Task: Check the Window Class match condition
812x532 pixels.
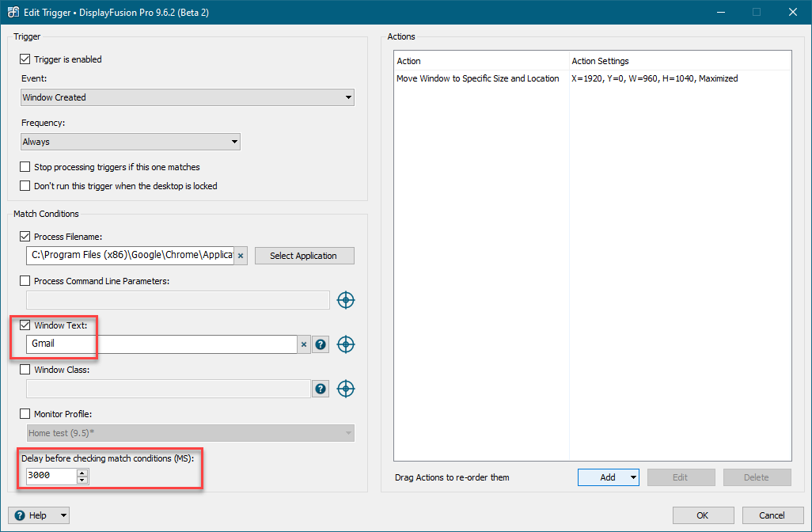Action: coord(25,370)
